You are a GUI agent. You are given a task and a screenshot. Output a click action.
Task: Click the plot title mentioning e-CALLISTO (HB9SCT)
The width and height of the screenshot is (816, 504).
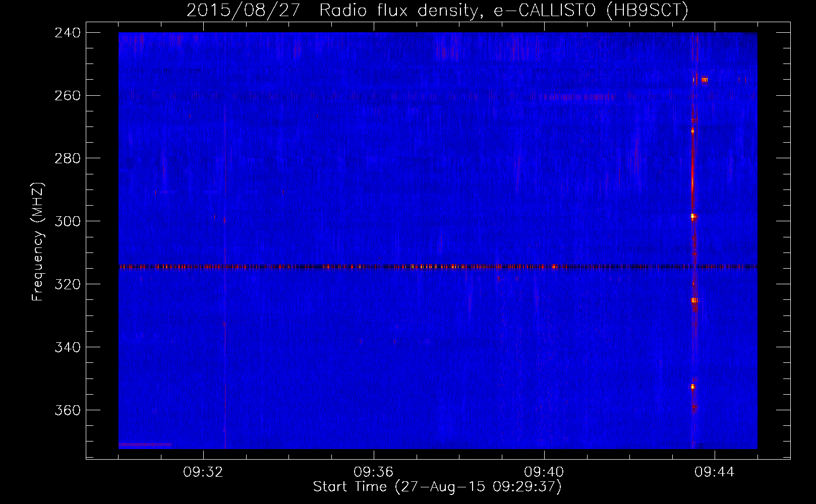[x=437, y=10]
